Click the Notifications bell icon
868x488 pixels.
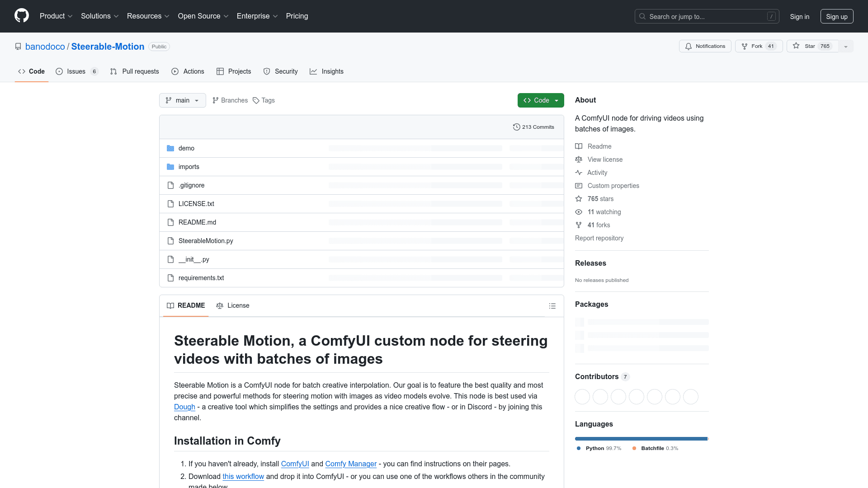(688, 46)
